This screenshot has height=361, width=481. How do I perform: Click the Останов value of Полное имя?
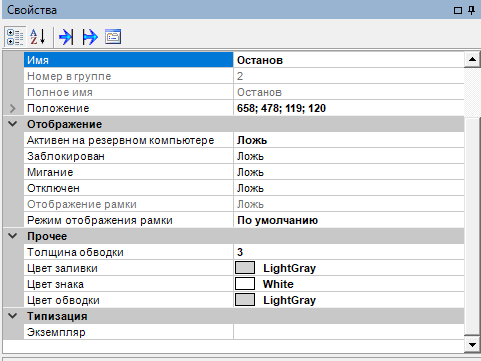point(349,92)
